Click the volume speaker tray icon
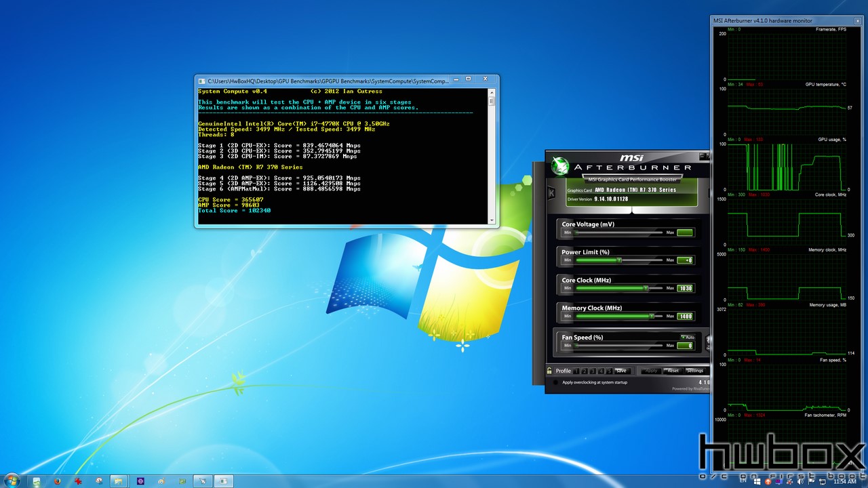868x488 pixels. point(800,481)
